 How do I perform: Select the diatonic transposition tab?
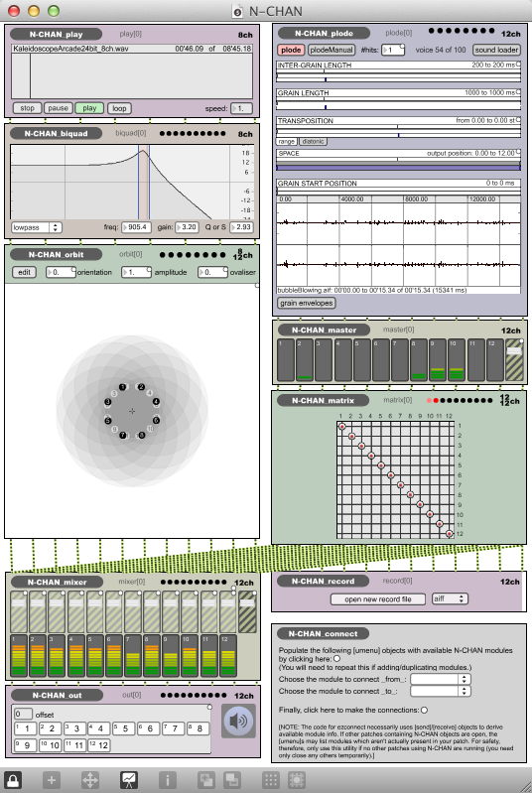pos(313,142)
